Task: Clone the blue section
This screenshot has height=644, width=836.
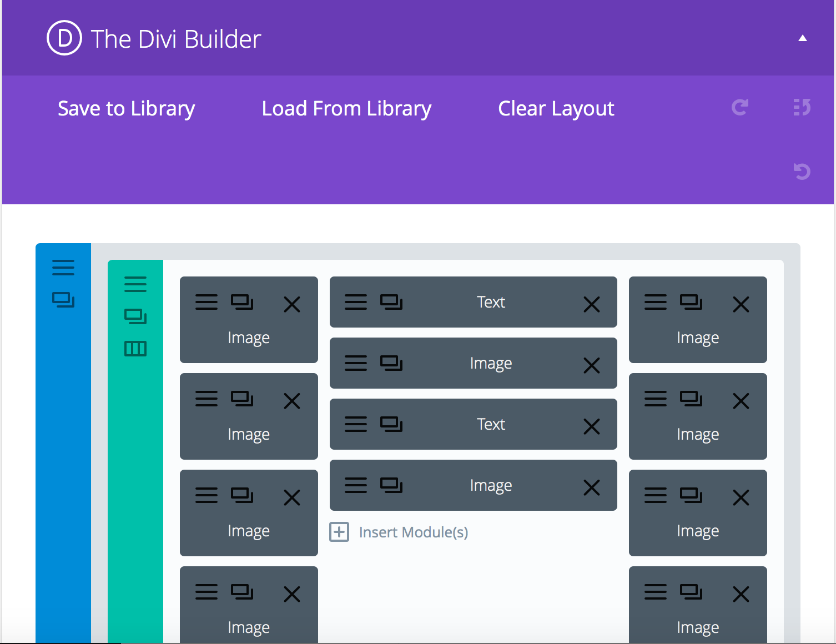Action: [63, 300]
